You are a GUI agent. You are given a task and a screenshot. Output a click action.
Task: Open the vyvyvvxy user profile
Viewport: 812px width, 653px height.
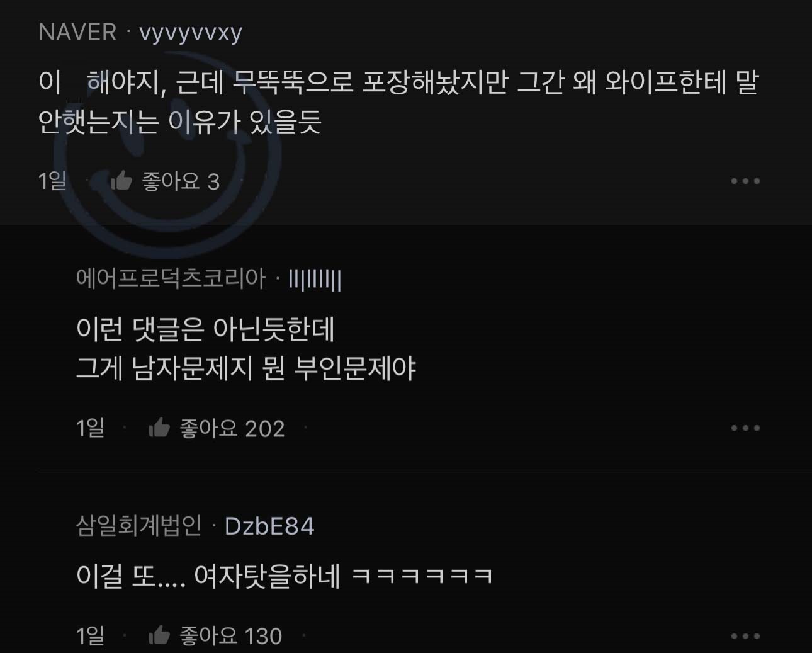pyautogui.click(x=190, y=32)
